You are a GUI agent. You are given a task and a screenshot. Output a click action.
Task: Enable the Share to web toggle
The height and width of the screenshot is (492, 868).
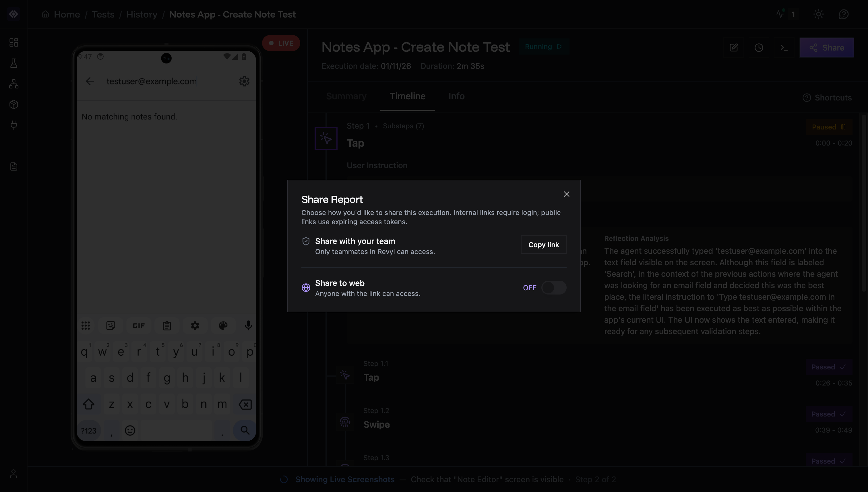point(554,288)
